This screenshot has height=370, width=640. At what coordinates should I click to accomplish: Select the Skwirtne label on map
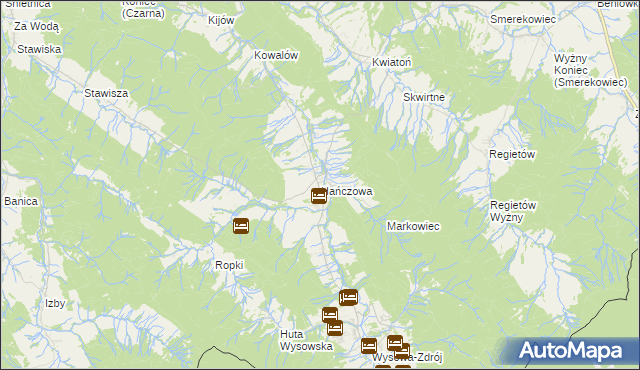coord(424,97)
